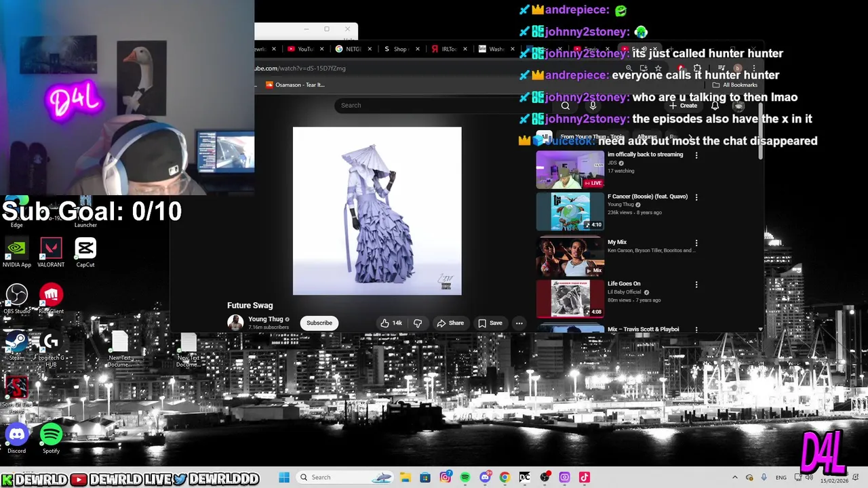Open options for My Mix item

click(x=696, y=243)
